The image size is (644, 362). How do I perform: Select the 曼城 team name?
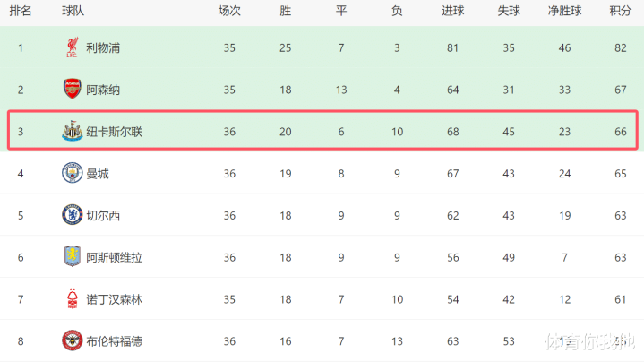click(98, 174)
